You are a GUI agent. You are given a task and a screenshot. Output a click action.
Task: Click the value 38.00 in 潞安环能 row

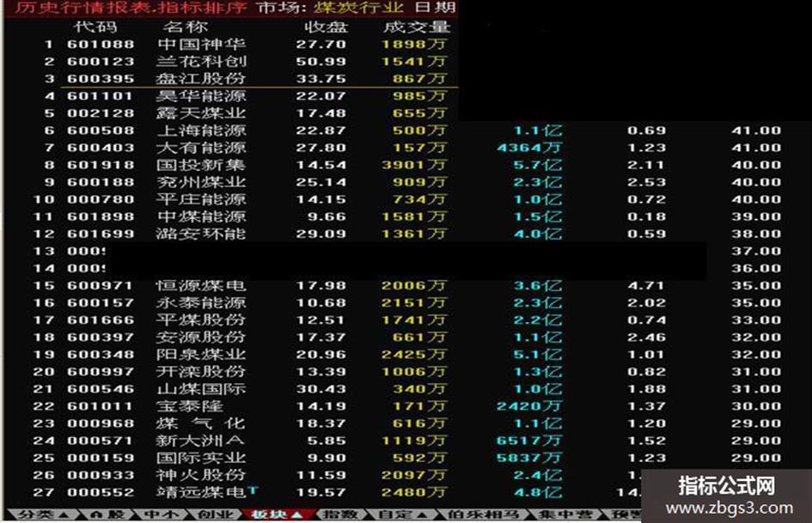(757, 234)
